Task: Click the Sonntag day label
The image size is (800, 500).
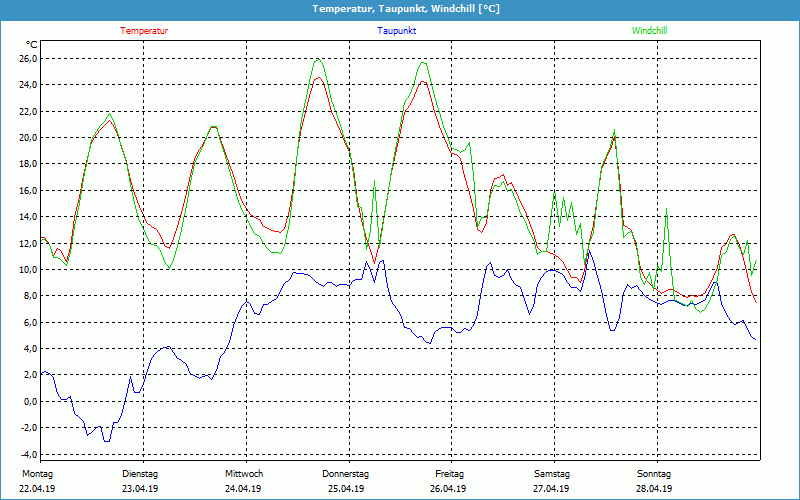Action: [x=654, y=474]
